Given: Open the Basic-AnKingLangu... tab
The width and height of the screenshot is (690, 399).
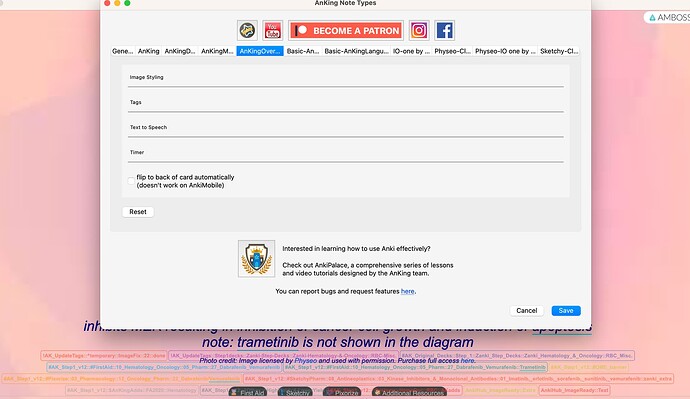Looking at the screenshot, I should click(x=356, y=51).
